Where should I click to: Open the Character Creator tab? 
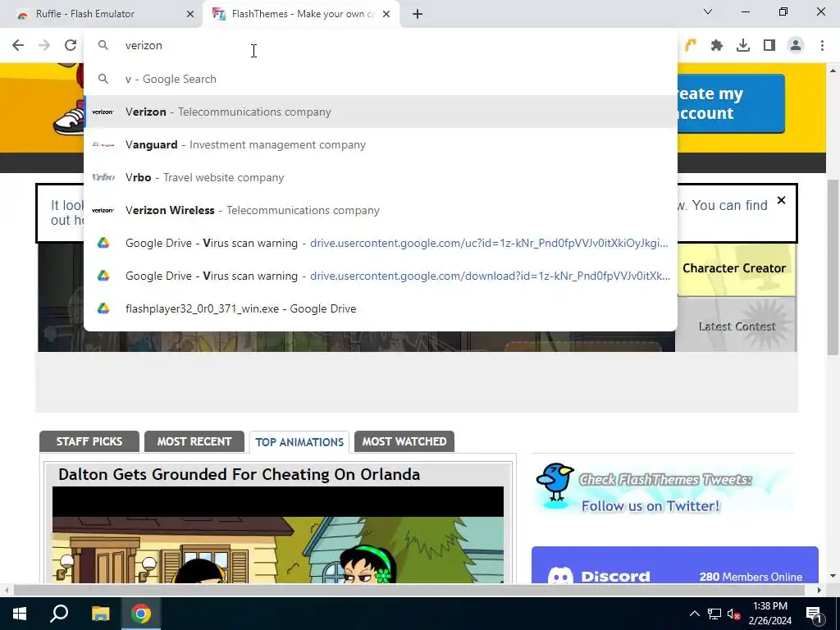[x=736, y=270]
